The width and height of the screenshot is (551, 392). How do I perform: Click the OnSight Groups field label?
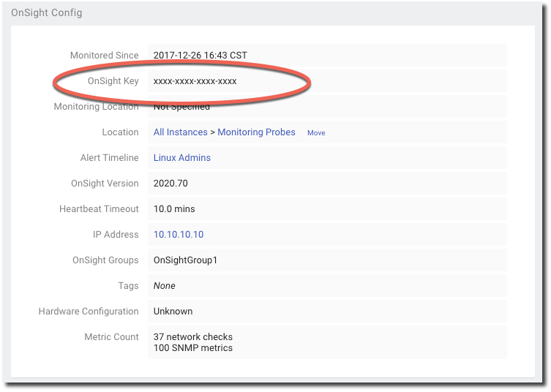pyautogui.click(x=105, y=260)
